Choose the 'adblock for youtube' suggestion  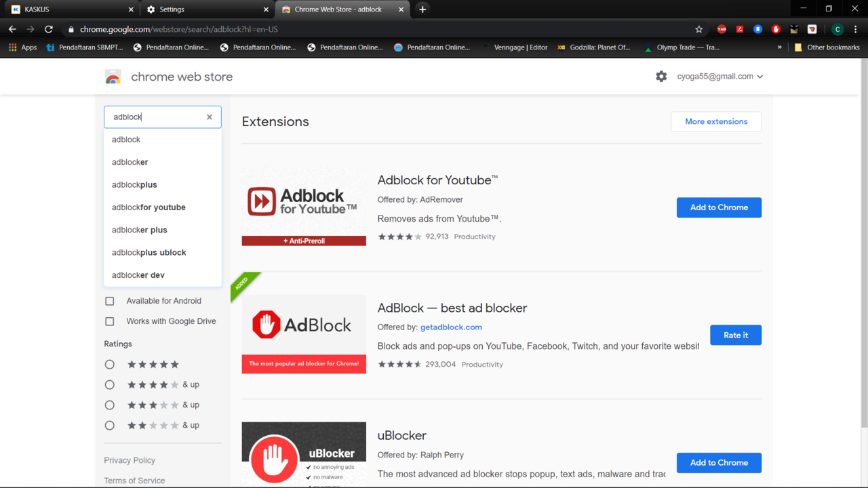pyautogui.click(x=163, y=207)
